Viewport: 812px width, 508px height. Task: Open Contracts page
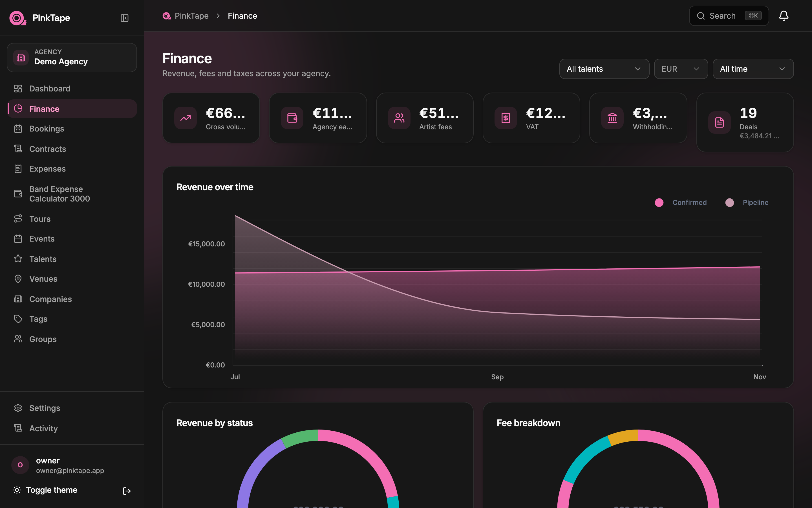pos(72,149)
